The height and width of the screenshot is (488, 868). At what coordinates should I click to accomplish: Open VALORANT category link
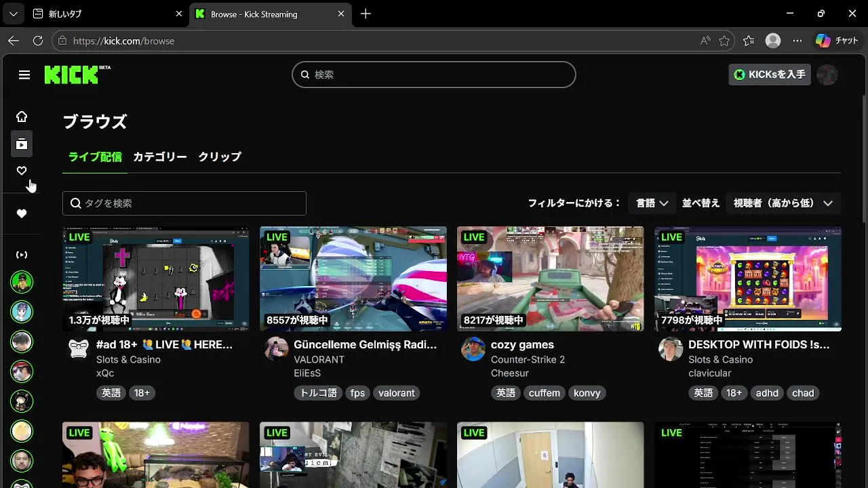319,359
